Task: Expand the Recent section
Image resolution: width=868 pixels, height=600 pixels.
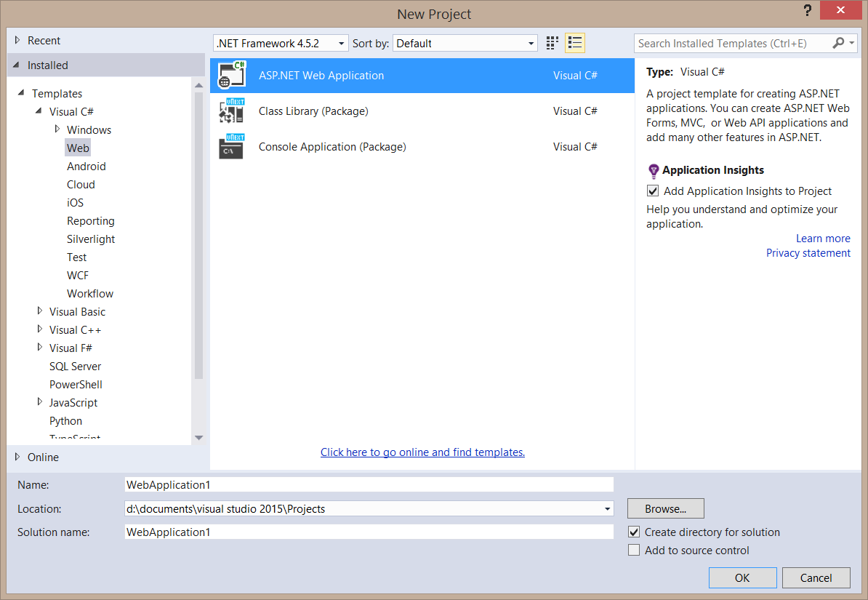Action: point(17,40)
